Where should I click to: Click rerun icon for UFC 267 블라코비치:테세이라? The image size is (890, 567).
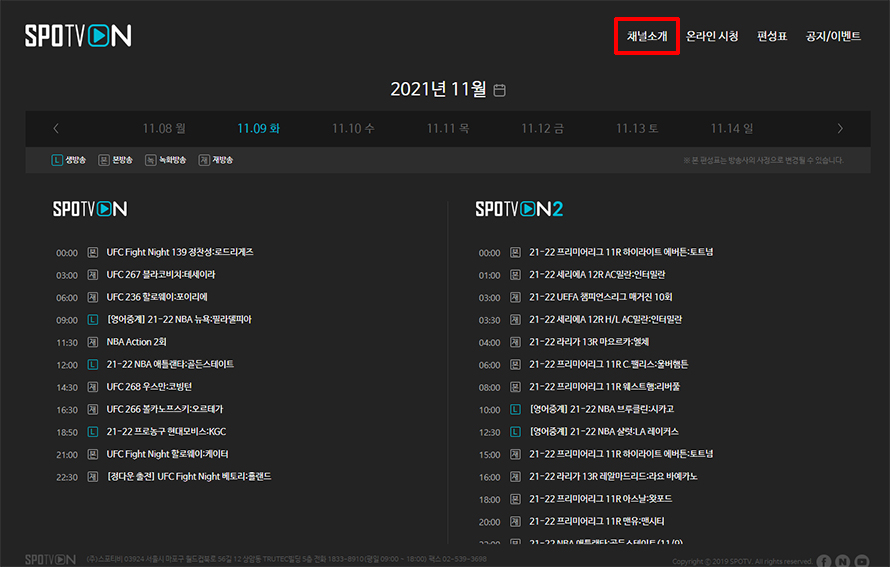[x=93, y=275]
